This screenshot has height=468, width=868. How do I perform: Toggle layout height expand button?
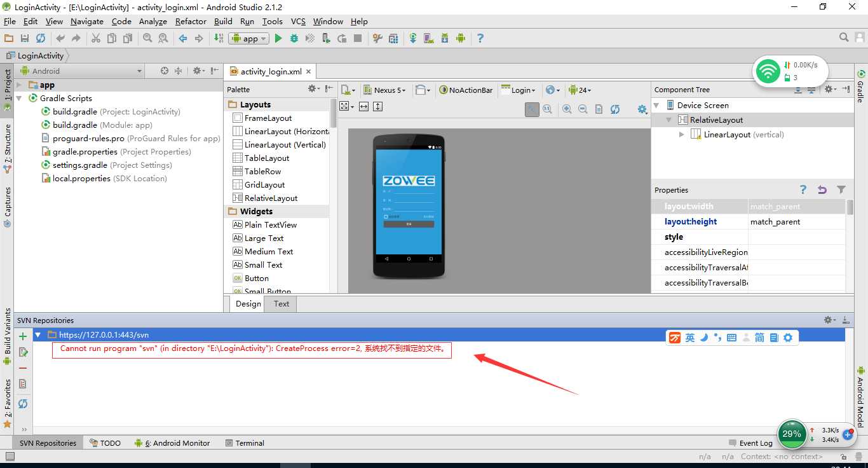click(378, 106)
